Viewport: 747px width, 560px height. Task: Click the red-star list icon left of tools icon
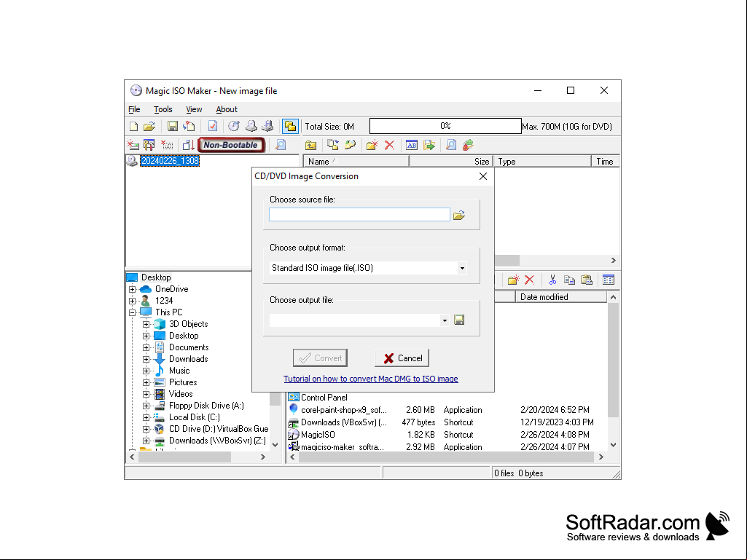[133, 145]
